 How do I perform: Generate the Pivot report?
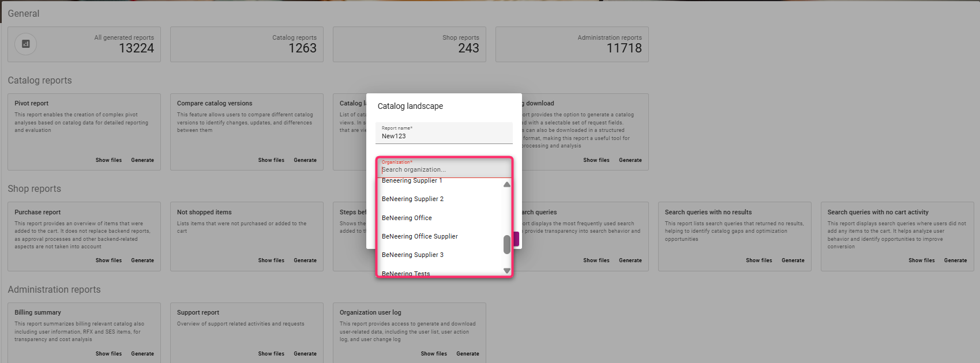(142, 160)
